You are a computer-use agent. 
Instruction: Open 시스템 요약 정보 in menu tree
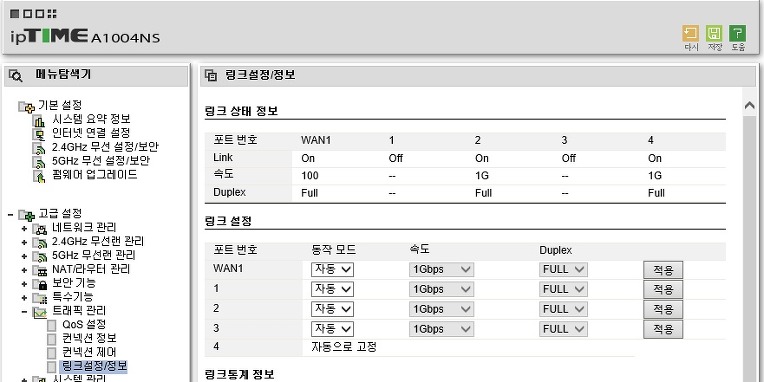[91, 119]
